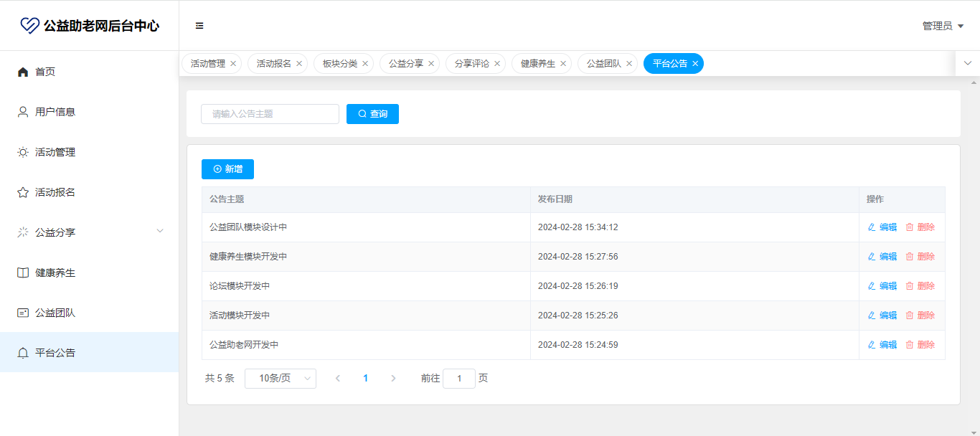Switch to the 板块分类 tab
980x436 pixels.
pos(339,64)
